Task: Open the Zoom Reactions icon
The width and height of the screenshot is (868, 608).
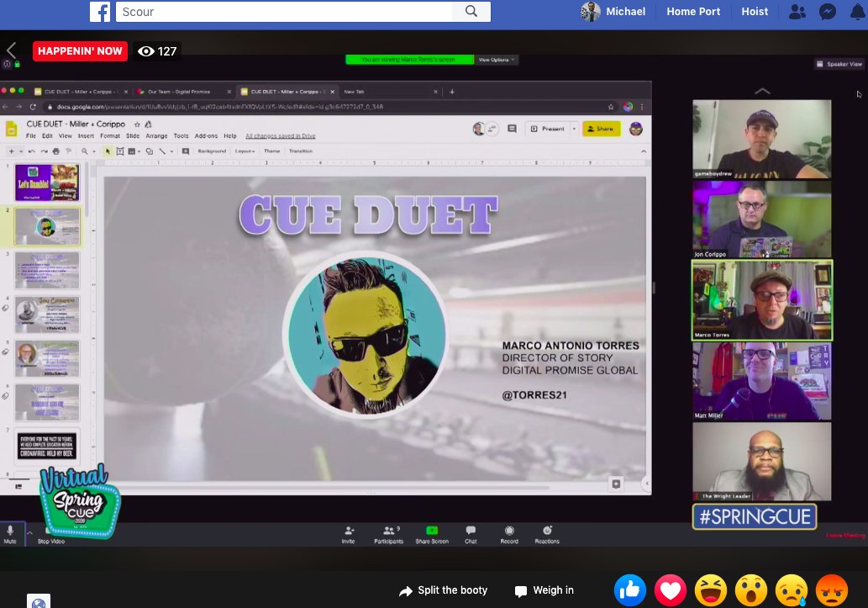Action: [x=547, y=531]
